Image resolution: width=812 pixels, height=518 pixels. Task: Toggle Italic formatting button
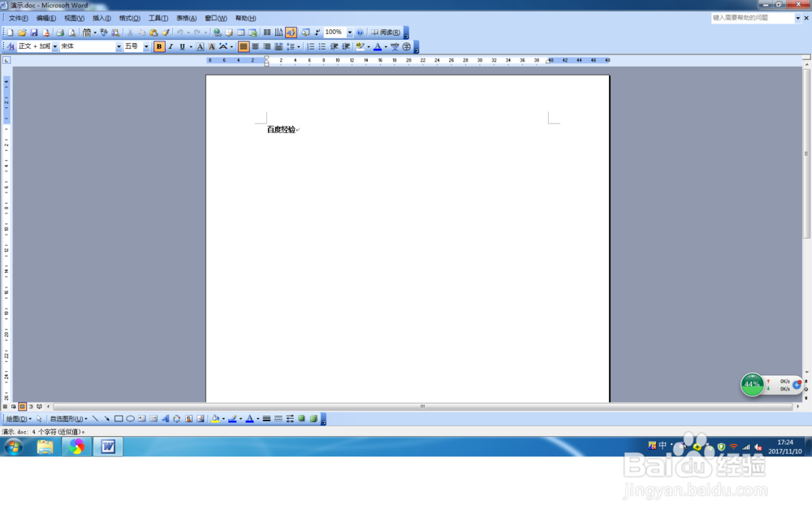pyautogui.click(x=171, y=46)
